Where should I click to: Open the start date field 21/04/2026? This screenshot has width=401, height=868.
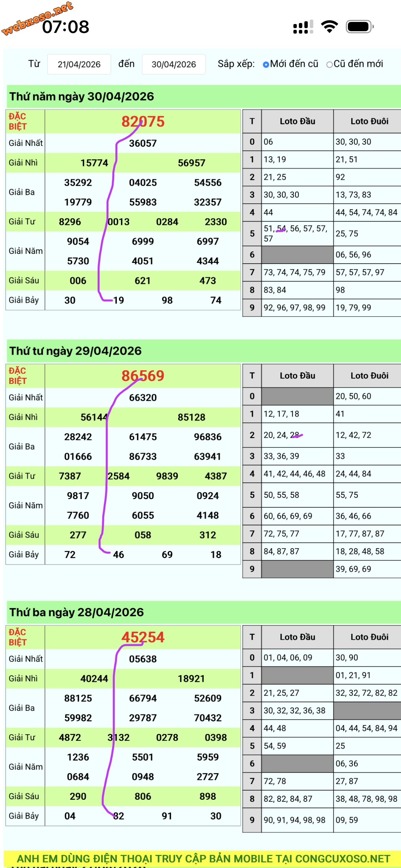[79, 64]
